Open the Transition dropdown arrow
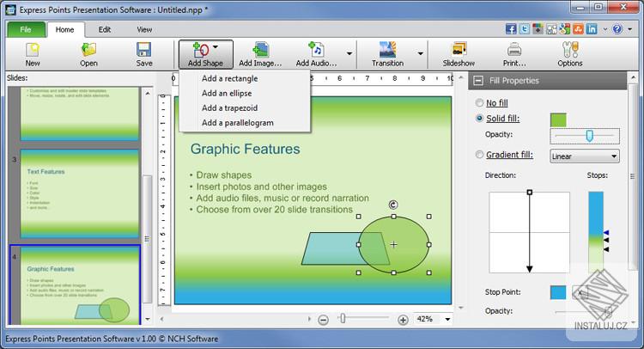Image resolution: width=644 pixels, height=349 pixels. [420, 54]
